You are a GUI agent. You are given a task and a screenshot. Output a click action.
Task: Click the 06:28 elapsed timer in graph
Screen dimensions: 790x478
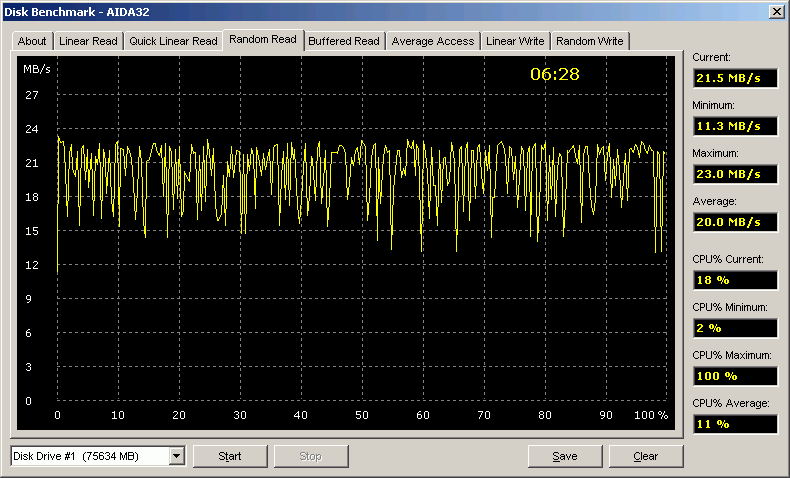point(555,74)
